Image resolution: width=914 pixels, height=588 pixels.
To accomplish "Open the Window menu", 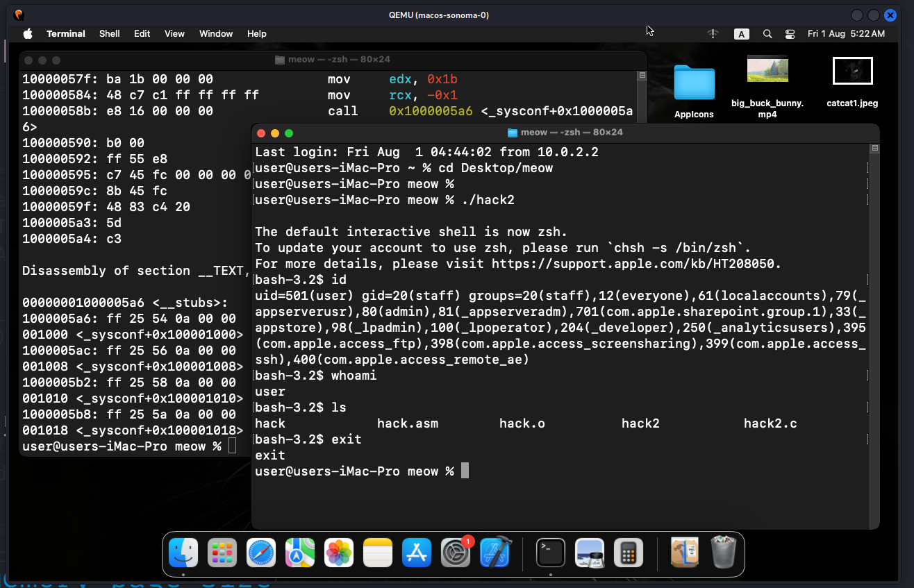I will coord(216,33).
